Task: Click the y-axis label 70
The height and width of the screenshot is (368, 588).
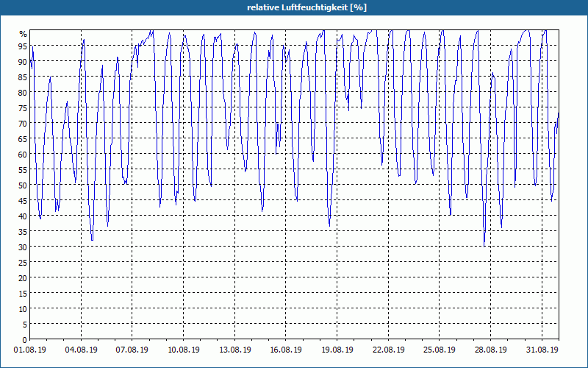Action: [x=23, y=124]
